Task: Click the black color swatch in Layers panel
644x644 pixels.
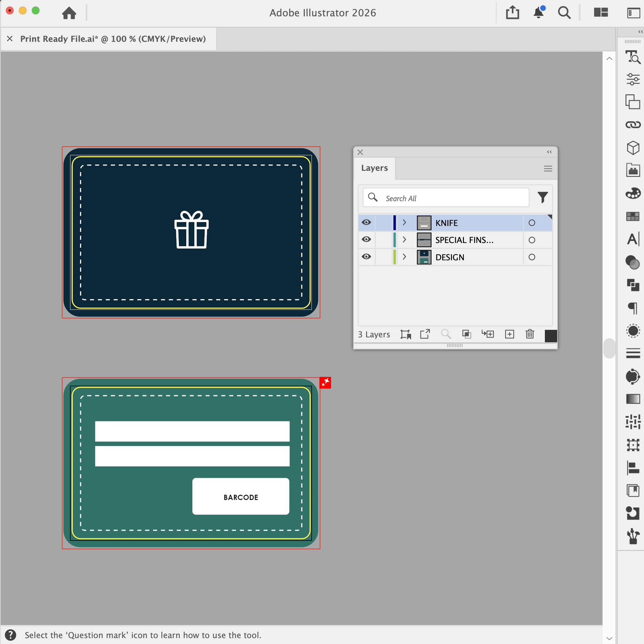Action: tap(551, 336)
